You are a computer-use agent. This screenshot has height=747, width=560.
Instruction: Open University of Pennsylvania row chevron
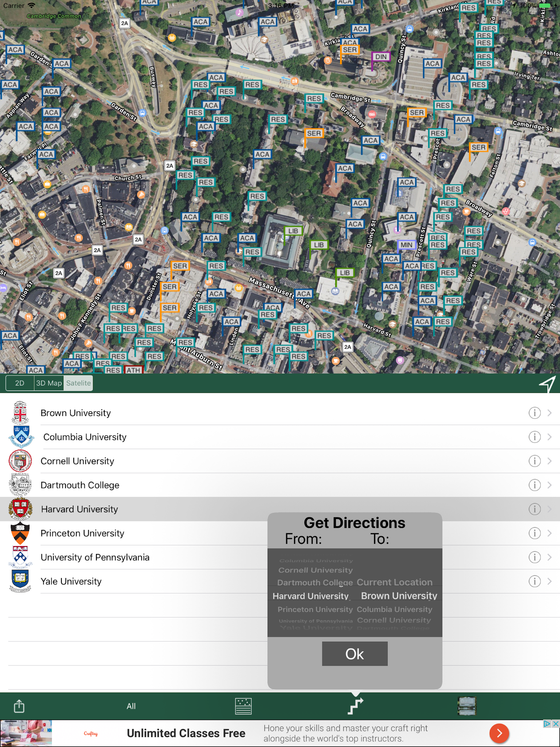point(550,557)
